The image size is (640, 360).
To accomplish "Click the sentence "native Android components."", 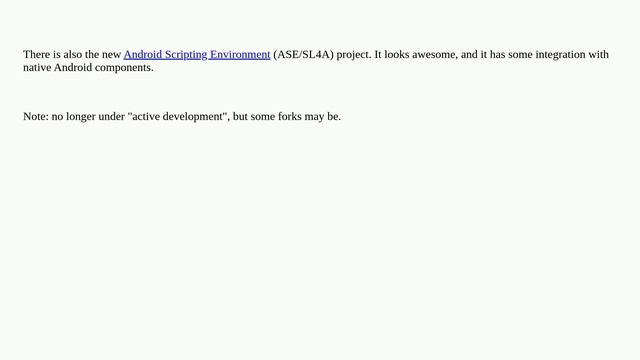I will (x=88, y=67).
